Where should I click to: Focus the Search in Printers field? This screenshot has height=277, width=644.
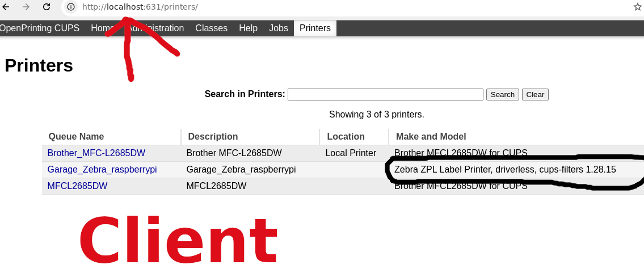(x=385, y=95)
